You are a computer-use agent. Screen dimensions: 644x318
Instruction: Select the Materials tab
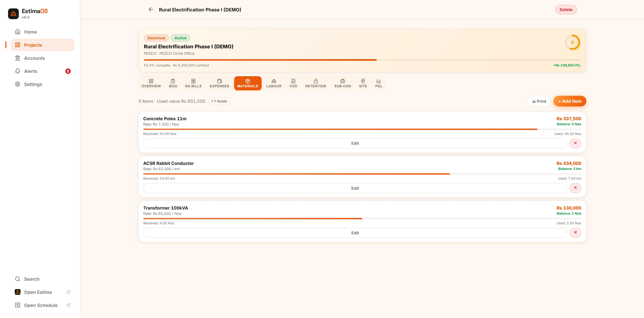(x=248, y=83)
